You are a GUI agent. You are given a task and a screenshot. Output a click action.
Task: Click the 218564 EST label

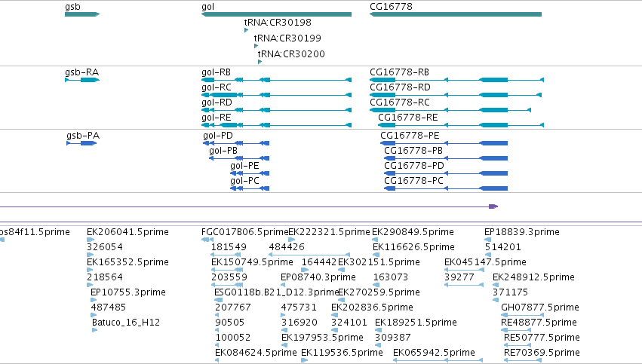pos(105,277)
